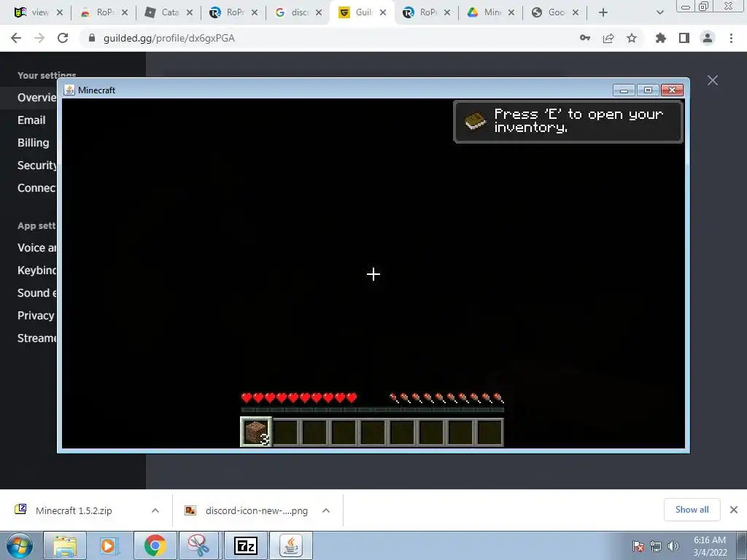Click the lock icon in address bar
This screenshot has width=747, height=560.
[x=92, y=38]
